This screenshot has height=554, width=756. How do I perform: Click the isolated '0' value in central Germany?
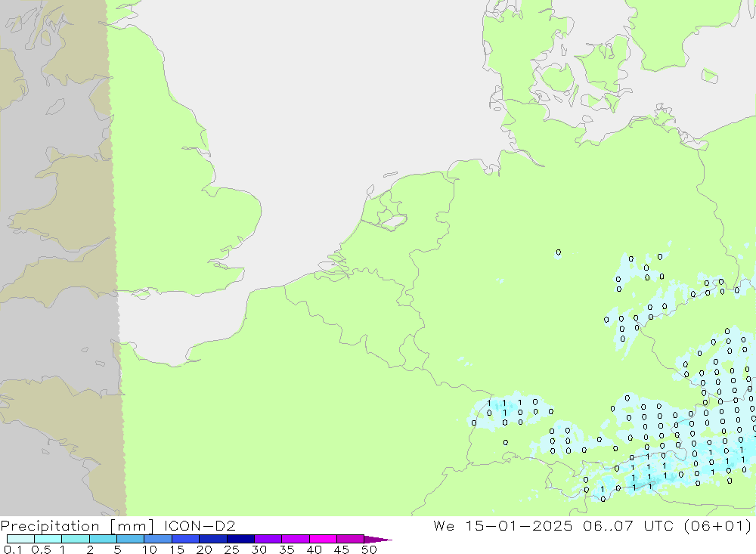pyautogui.click(x=559, y=252)
